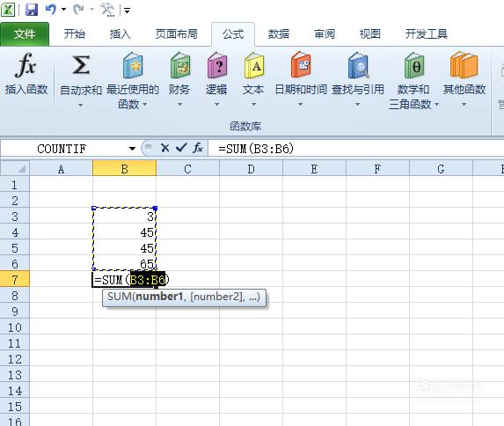This screenshot has width=504, height=426.
Task: Expand the 自动求和 dropdown arrow
Action: (80, 105)
